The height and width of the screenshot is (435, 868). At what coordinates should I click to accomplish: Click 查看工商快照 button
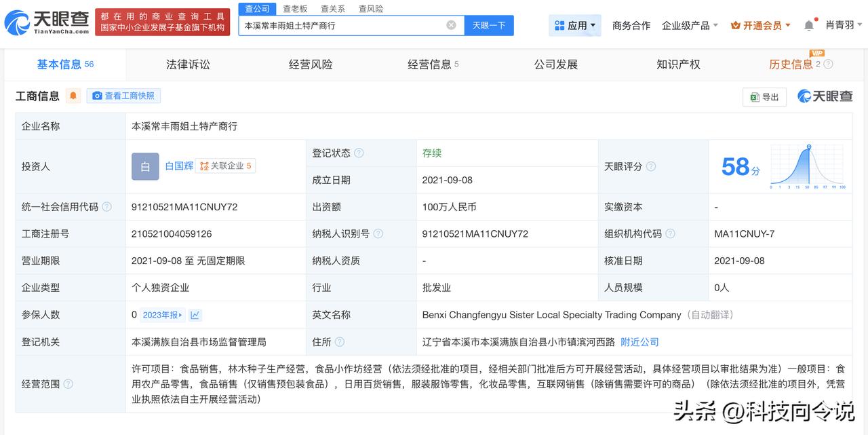(123, 96)
